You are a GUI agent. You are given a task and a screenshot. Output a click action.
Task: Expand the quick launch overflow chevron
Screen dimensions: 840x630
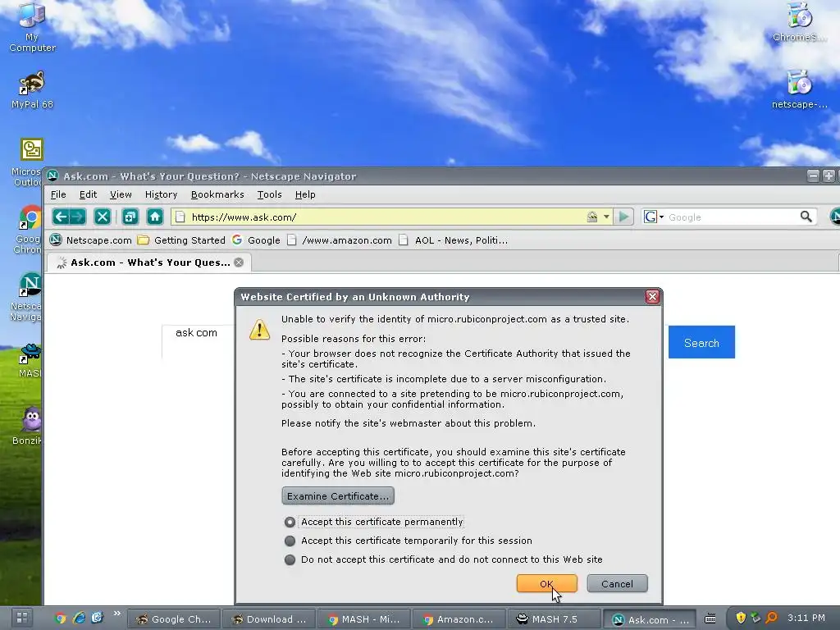tap(116, 614)
